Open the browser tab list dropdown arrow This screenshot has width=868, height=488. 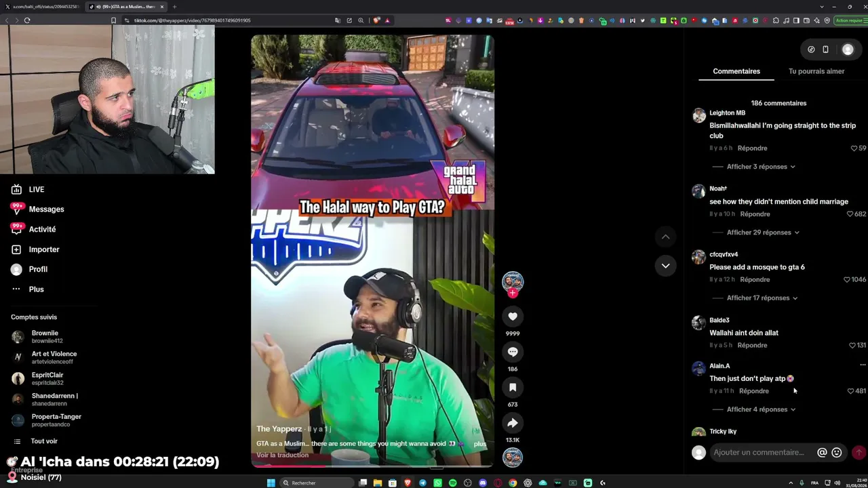(823, 7)
